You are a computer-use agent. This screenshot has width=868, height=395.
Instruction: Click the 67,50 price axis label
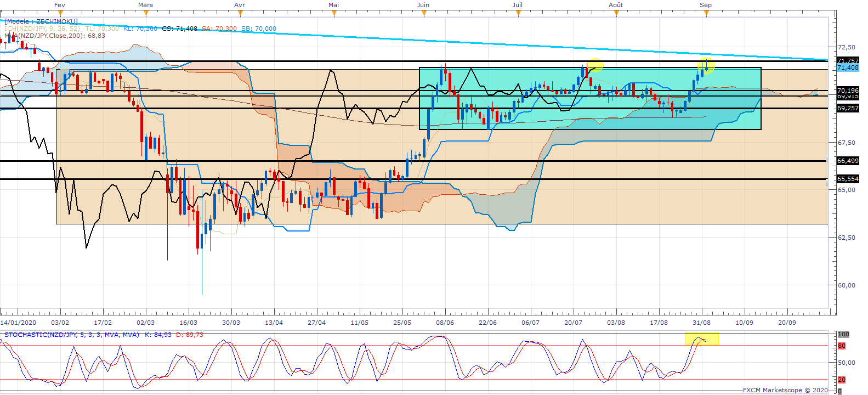847,143
